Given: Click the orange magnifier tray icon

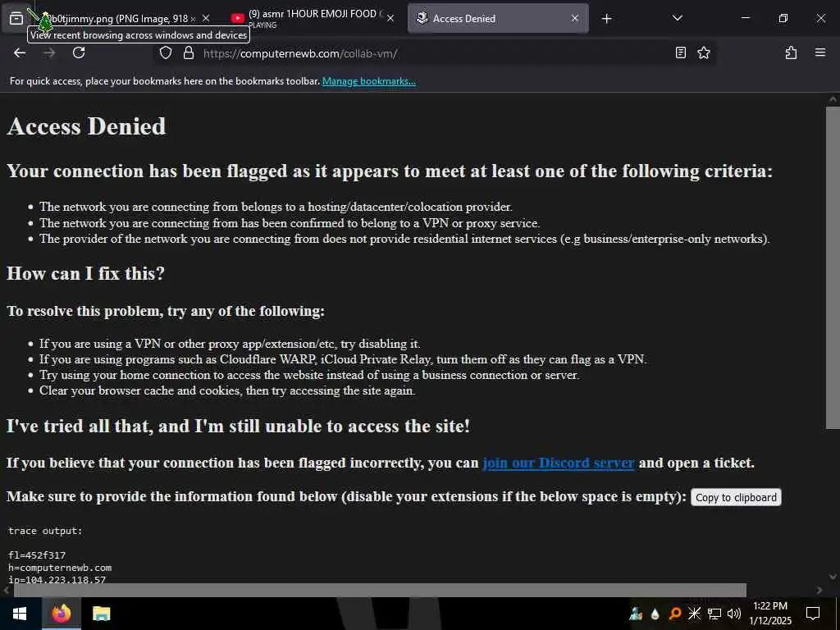Looking at the screenshot, I should point(675,614).
